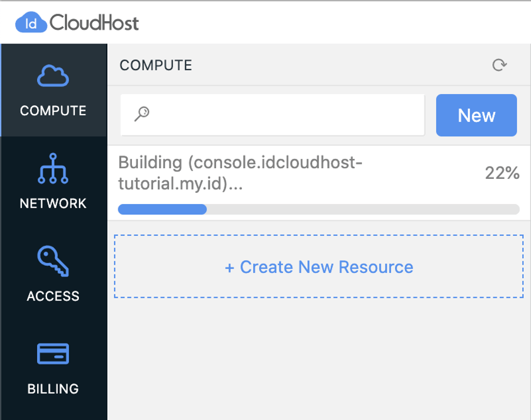Refresh the compute list with circular arrow icon

pos(499,65)
